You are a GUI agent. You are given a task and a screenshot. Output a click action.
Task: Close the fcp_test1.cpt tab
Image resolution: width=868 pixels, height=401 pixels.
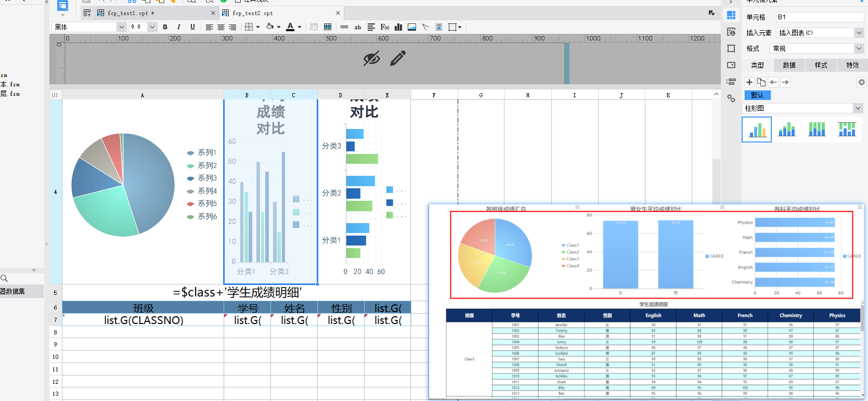(x=213, y=13)
